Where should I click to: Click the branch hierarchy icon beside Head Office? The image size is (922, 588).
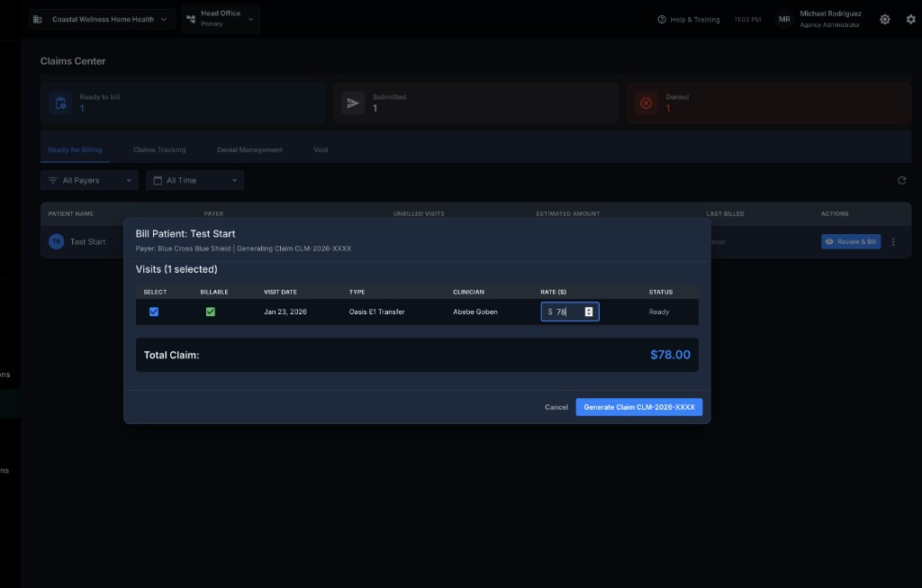[x=191, y=20]
